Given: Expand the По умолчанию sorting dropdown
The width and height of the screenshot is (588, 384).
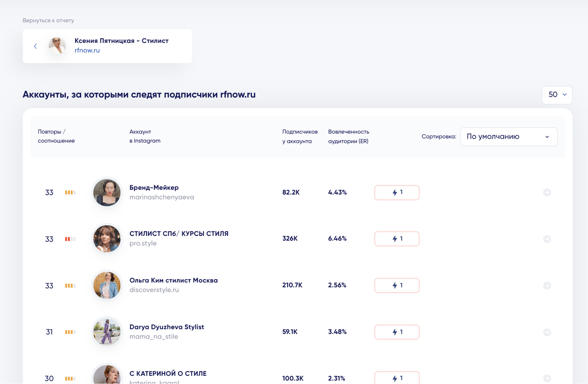Looking at the screenshot, I should [x=509, y=137].
